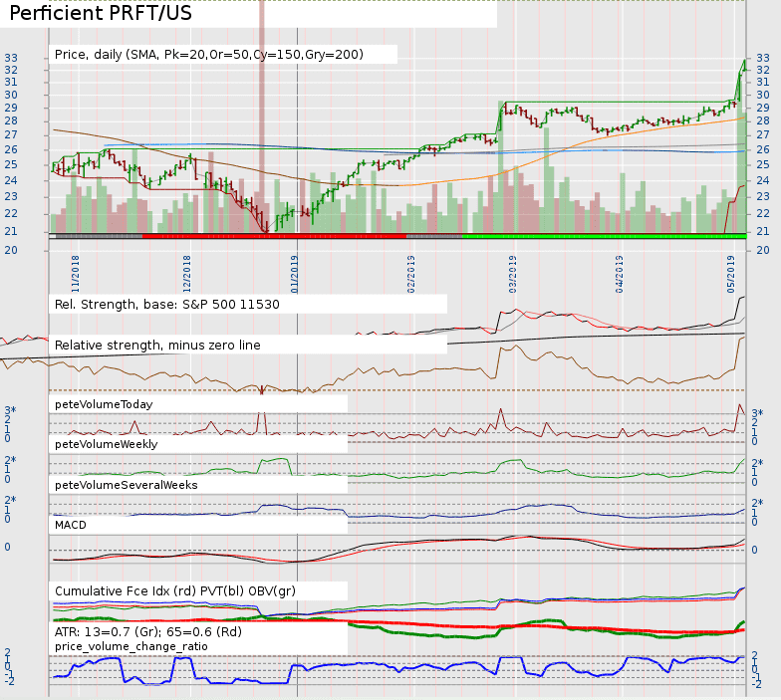The width and height of the screenshot is (781, 700).
Task: Select the peteVolumeToday indicator label
Action: click(104, 404)
